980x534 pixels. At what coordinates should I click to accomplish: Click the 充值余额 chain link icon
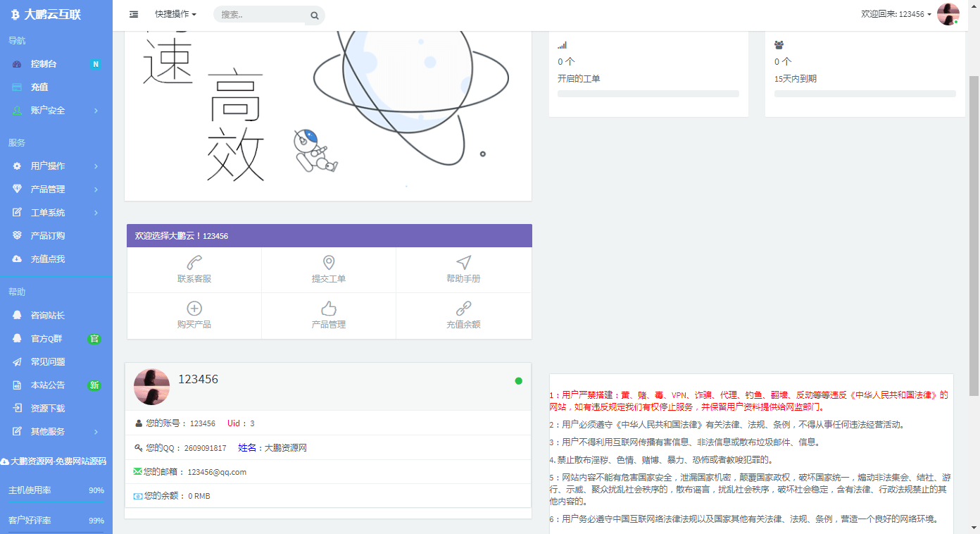coord(463,309)
